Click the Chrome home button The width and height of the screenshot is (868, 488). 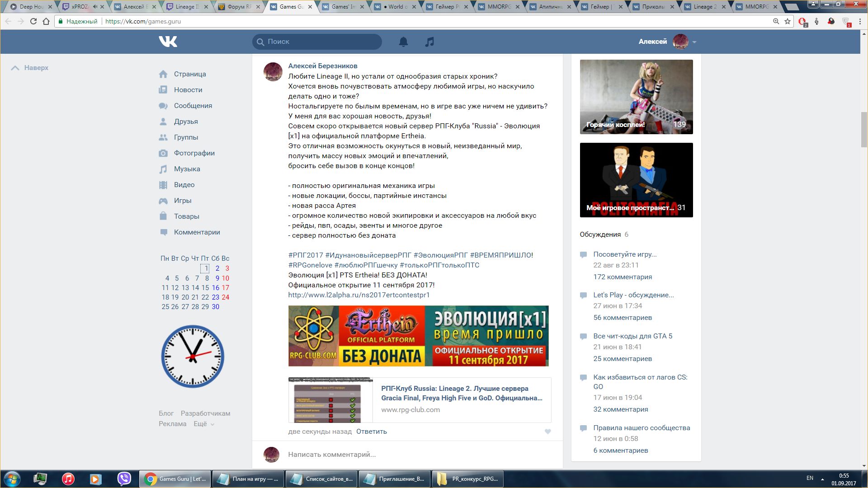(x=46, y=21)
